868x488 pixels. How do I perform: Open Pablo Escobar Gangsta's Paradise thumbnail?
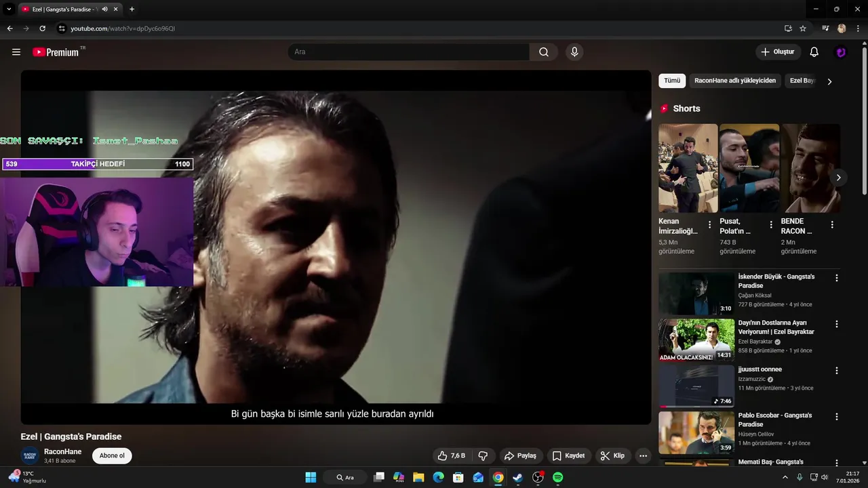(696, 432)
